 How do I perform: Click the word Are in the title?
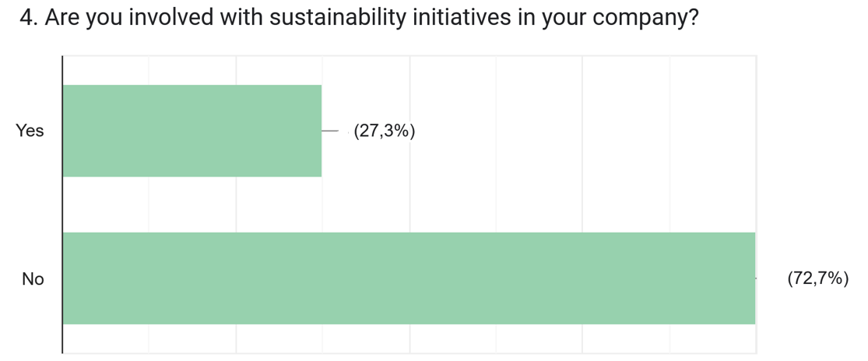(x=63, y=19)
